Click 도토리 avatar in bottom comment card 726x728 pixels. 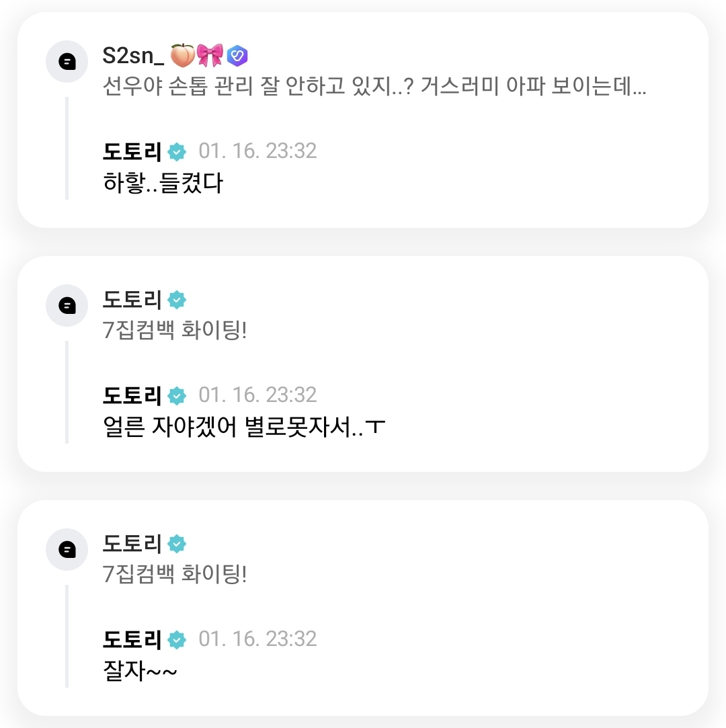pyautogui.click(x=67, y=549)
